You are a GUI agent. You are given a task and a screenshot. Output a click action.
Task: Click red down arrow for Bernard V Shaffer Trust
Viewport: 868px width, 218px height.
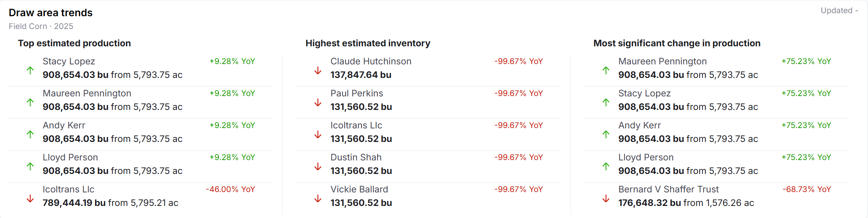[x=606, y=198]
